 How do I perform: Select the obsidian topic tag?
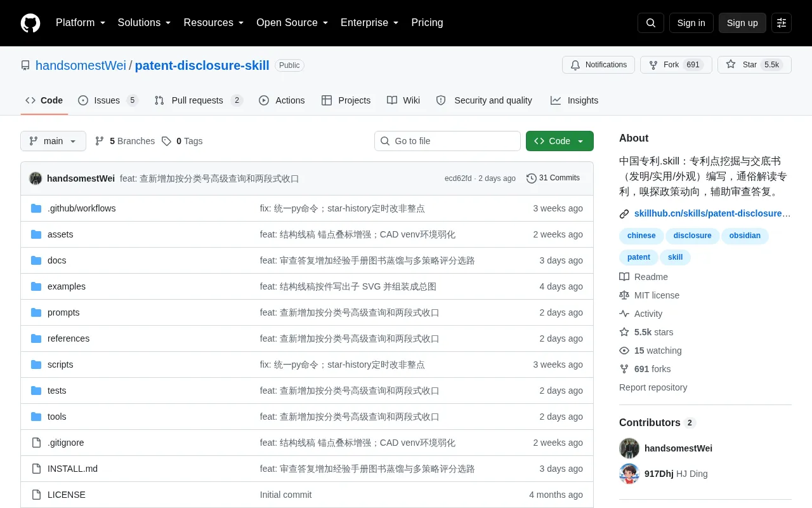pos(745,236)
